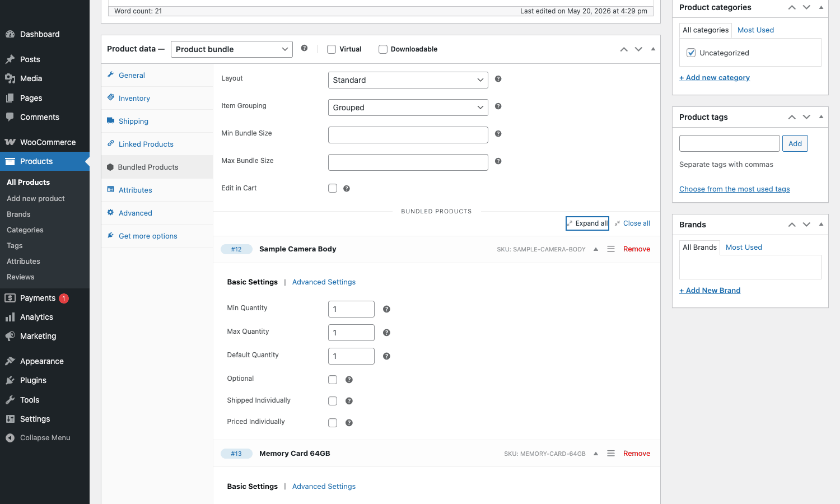Enable the Virtual checkbox
The width and height of the screenshot is (840, 504).
(x=332, y=49)
